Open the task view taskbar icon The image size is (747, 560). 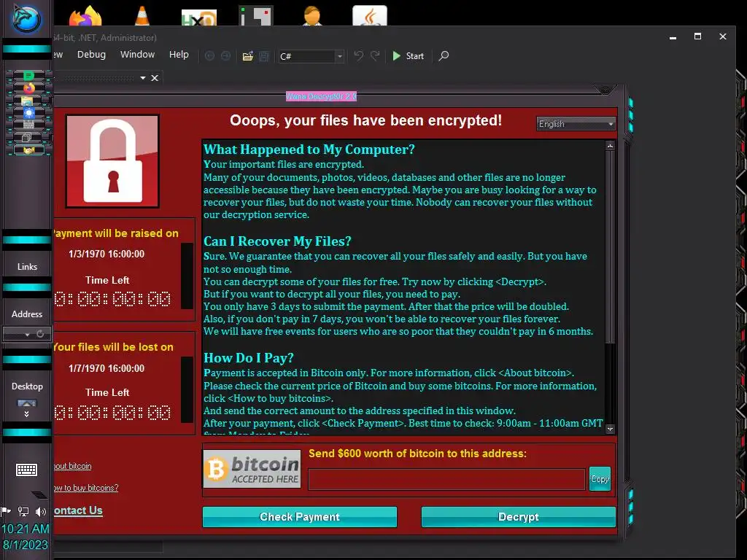(x=27, y=138)
